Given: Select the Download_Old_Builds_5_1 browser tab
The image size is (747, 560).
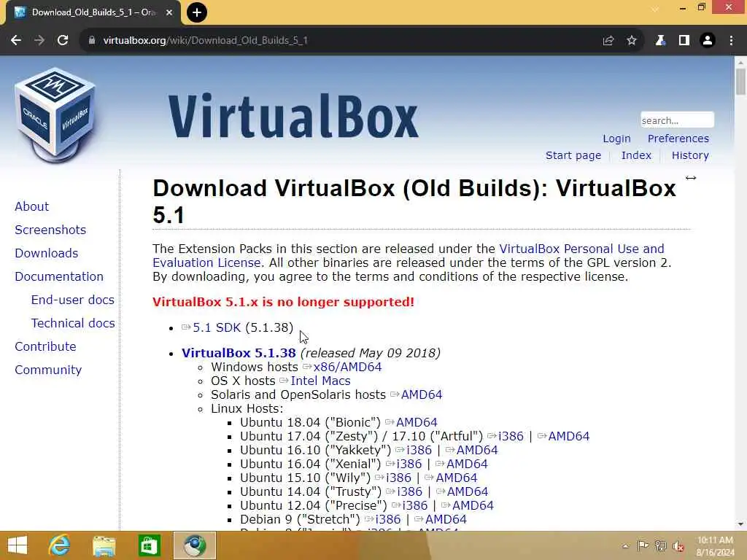Looking at the screenshot, I should click(x=93, y=12).
